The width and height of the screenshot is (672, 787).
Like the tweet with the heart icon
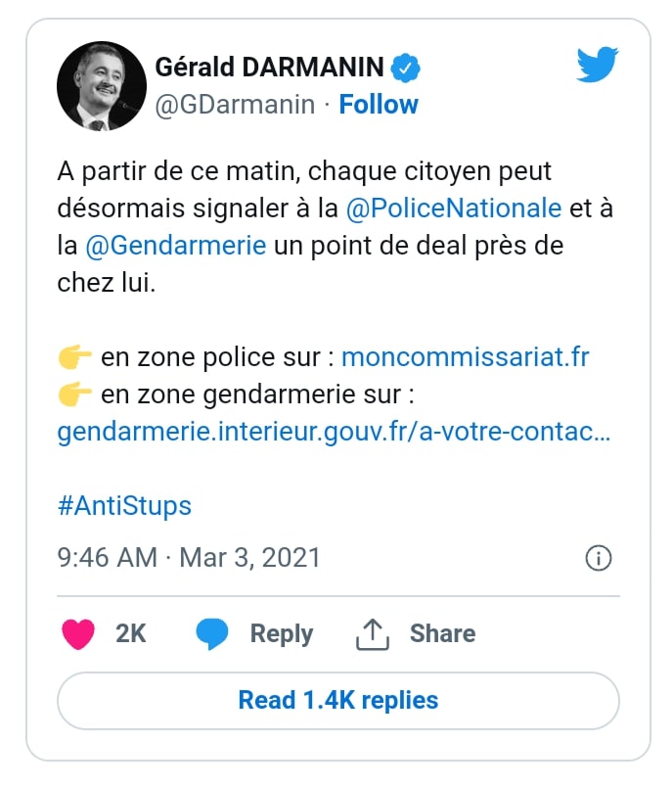coord(78,633)
